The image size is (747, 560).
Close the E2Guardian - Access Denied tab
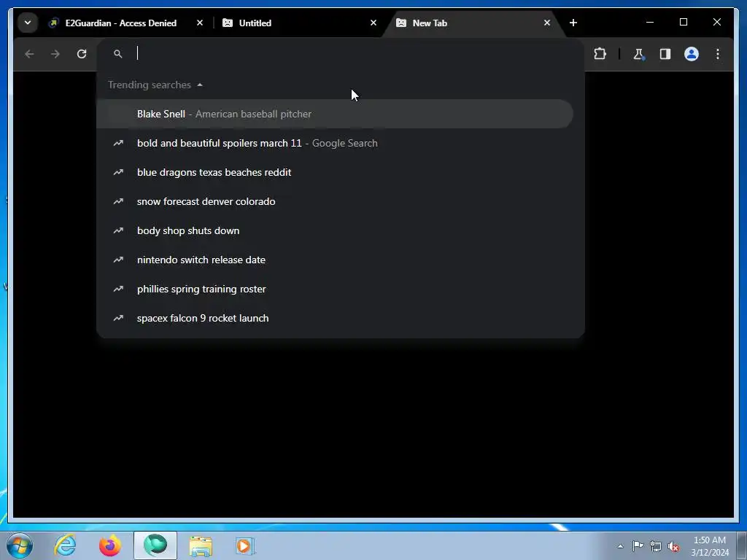pos(200,23)
